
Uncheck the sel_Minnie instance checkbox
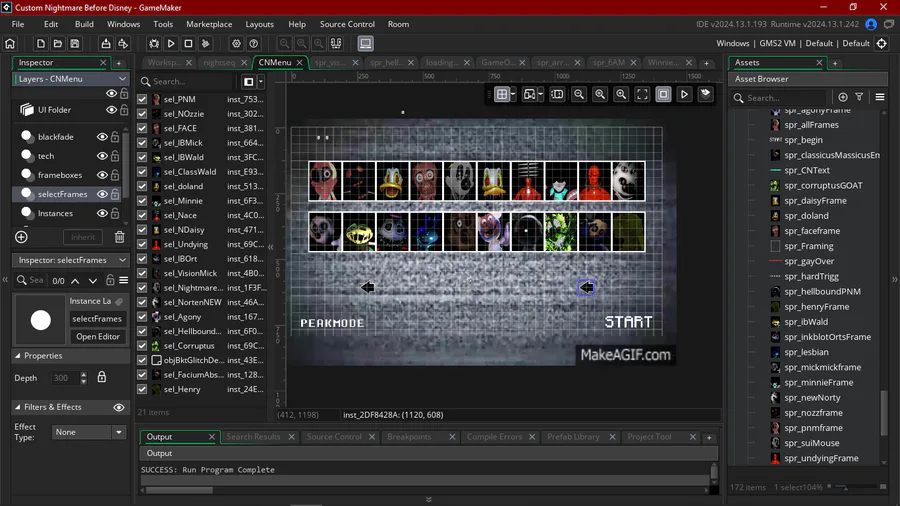[x=142, y=201]
